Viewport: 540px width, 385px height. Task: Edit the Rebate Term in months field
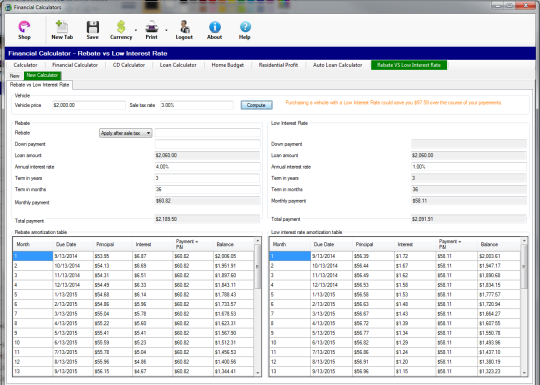(208, 189)
